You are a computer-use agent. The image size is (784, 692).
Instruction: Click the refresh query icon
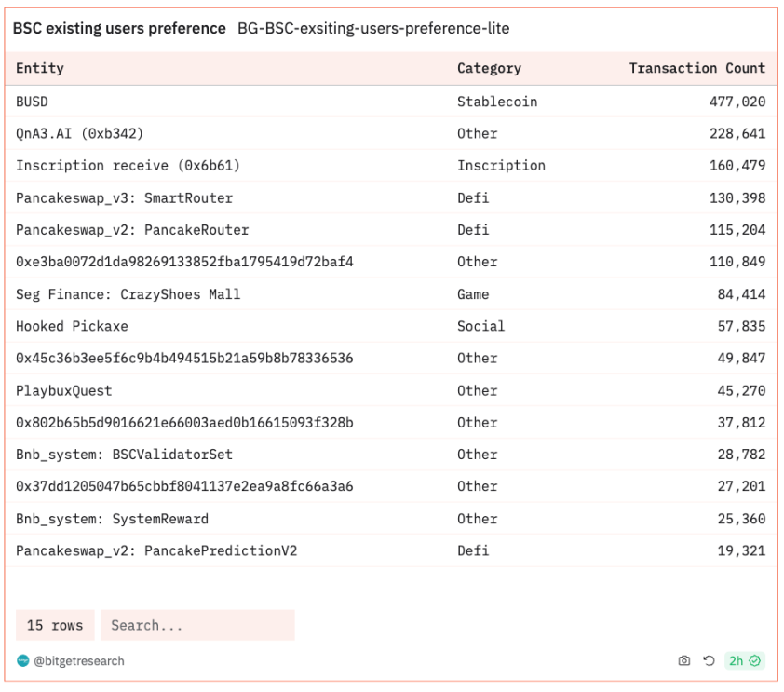click(709, 660)
